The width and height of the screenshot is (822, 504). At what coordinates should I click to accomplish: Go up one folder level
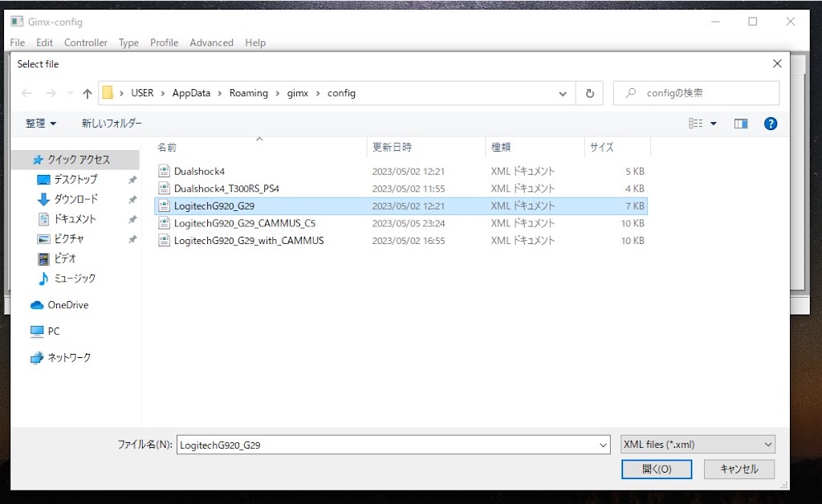[x=87, y=93]
